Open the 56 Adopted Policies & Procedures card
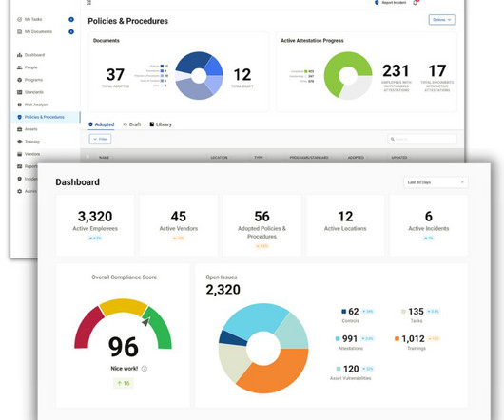 coord(262,225)
